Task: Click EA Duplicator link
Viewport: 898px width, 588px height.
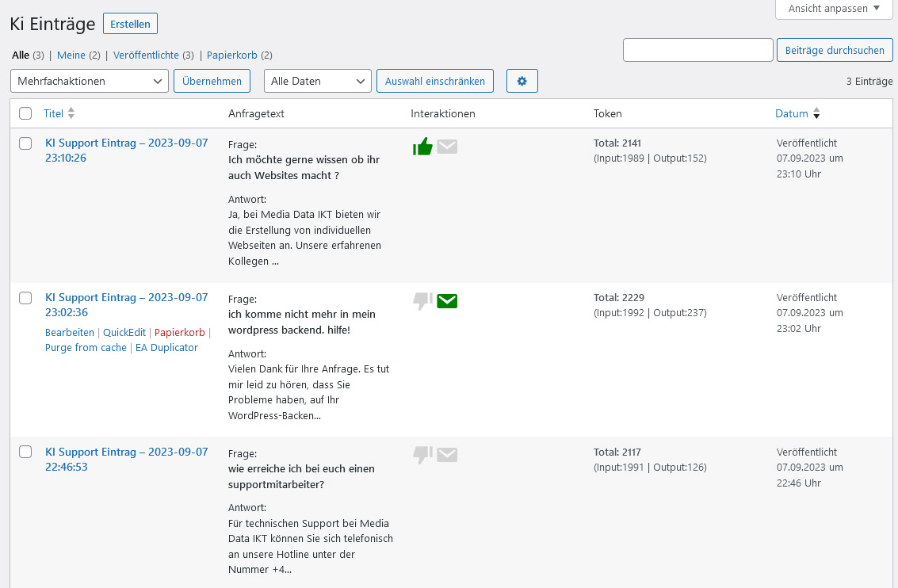Action: click(x=166, y=348)
